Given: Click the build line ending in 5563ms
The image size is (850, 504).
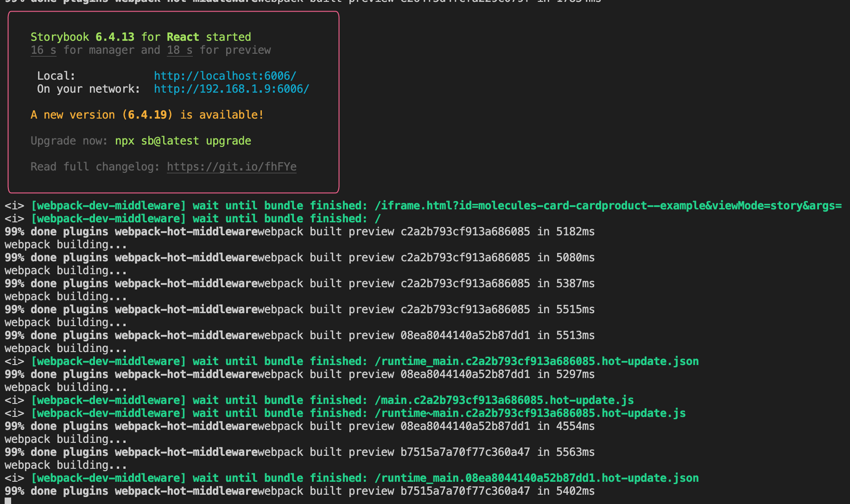Looking at the screenshot, I should 299,452.
